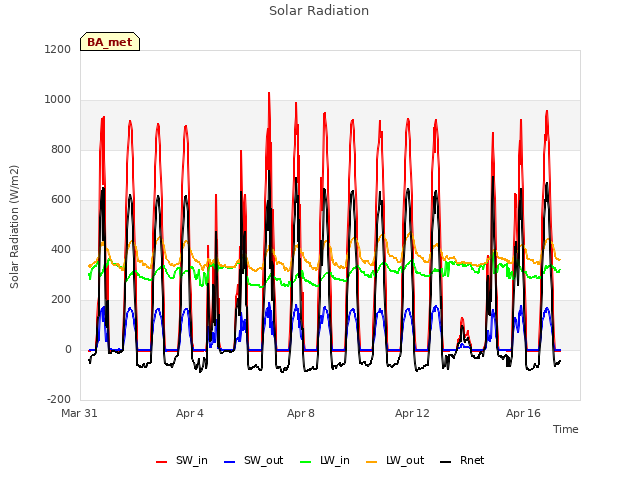Click the 400 y-axis tick label
Viewport: 640px width, 480px height.
pos(61,249)
